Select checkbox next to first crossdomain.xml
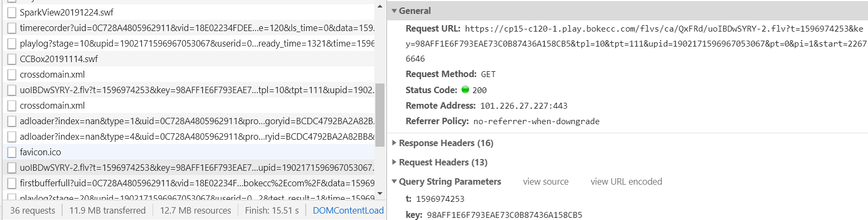 tap(12, 74)
